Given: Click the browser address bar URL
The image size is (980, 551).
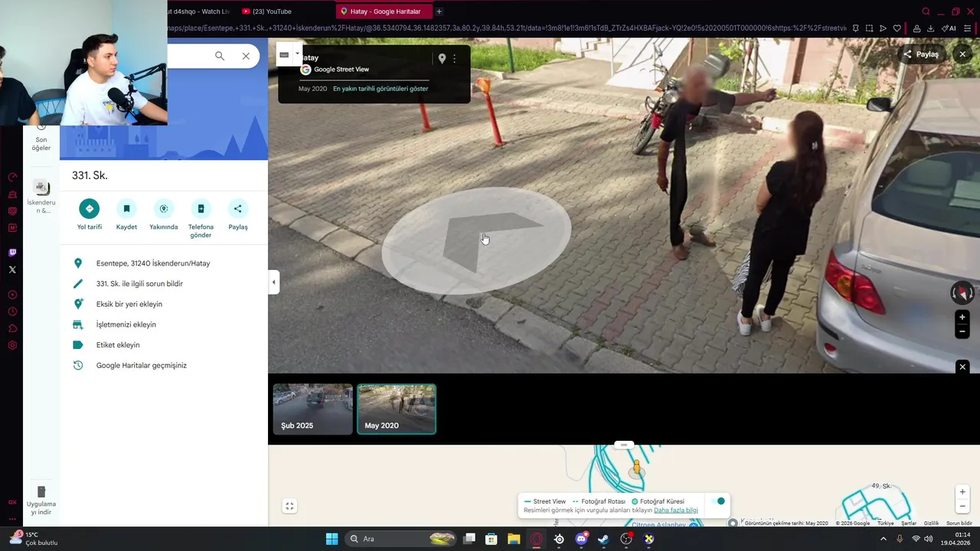Looking at the screenshot, I should point(505,28).
